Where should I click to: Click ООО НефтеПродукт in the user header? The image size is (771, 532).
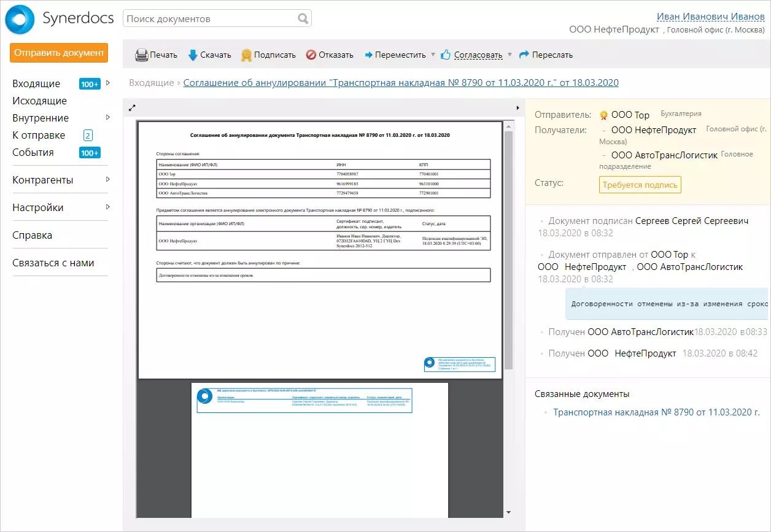pos(614,29)
